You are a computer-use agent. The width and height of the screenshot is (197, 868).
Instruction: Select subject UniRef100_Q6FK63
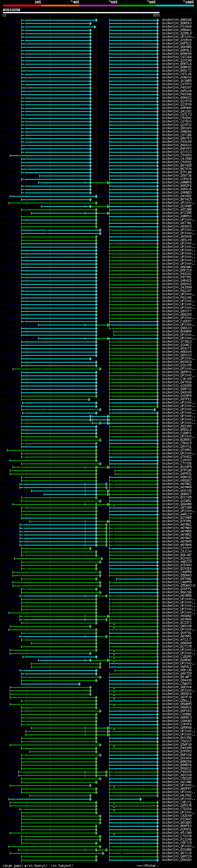(177, 711)
